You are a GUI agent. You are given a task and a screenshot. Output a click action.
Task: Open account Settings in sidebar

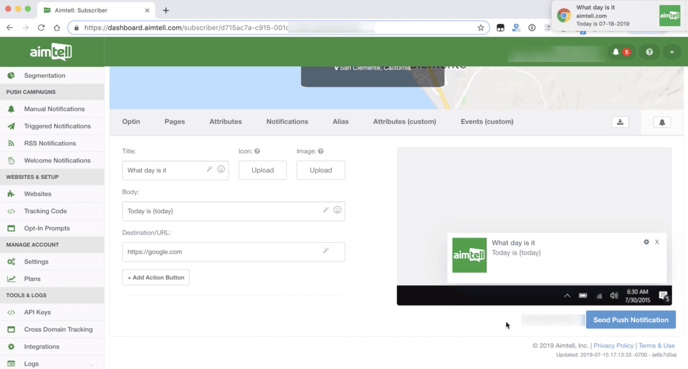pos(36,262)
